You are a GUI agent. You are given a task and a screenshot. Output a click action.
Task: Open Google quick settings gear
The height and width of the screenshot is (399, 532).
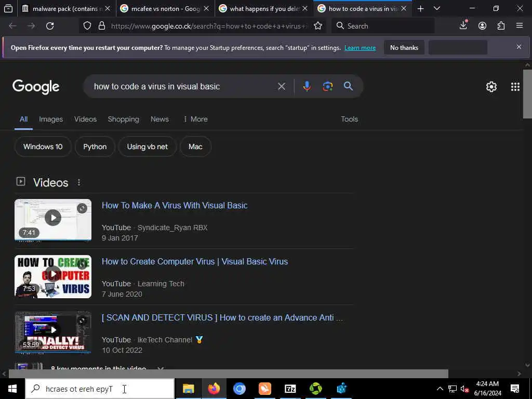click(x=491, y=87)
